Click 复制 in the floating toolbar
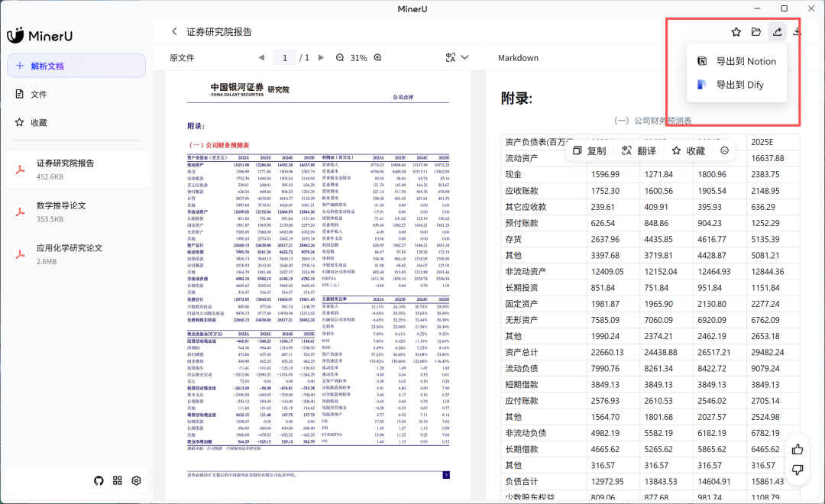The image size is (825, 504). point(589,151)
